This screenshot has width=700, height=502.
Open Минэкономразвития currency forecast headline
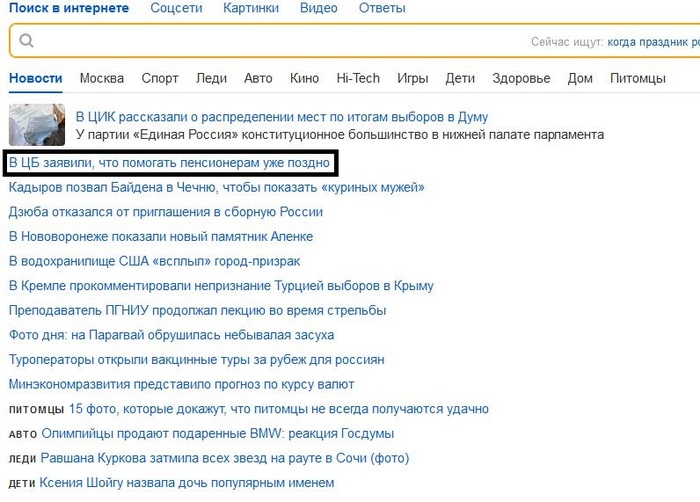pyautogui.click(x=182, y=384)
